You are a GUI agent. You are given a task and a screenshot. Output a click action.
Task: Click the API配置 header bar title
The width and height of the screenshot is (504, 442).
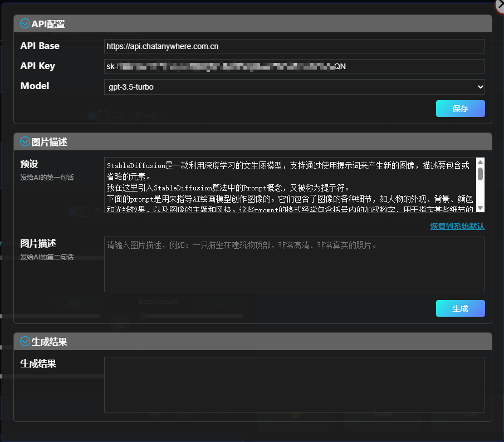(x=48, y=24)
